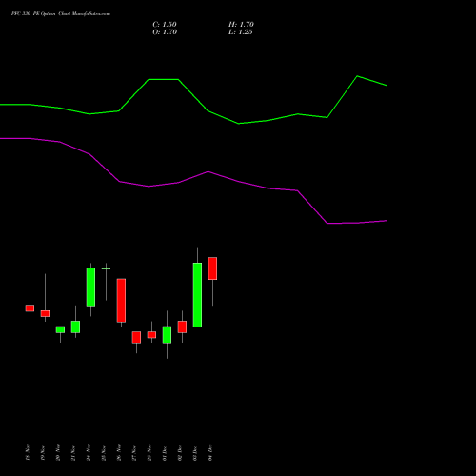Click the tall green 03 Dec candle
Viewport: 476px width, 476px height.
(197, 295)
